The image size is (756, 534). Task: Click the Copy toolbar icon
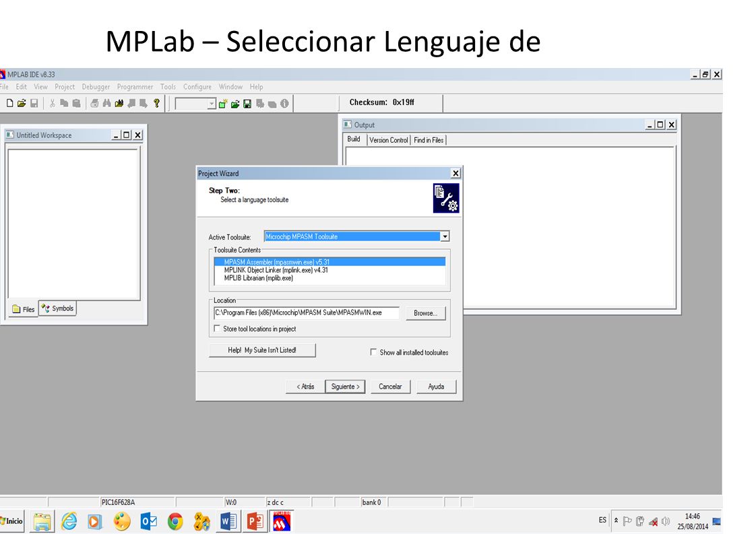64,103
